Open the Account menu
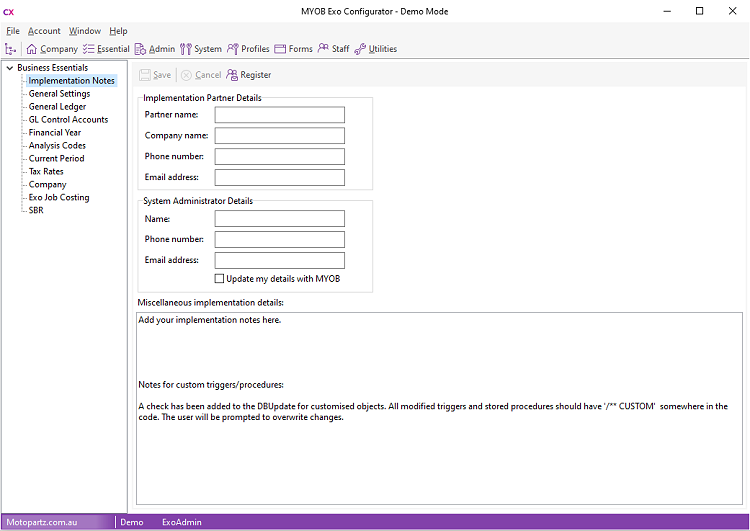The height and width of the screenshot is (531, 750). tap(44, 31)
